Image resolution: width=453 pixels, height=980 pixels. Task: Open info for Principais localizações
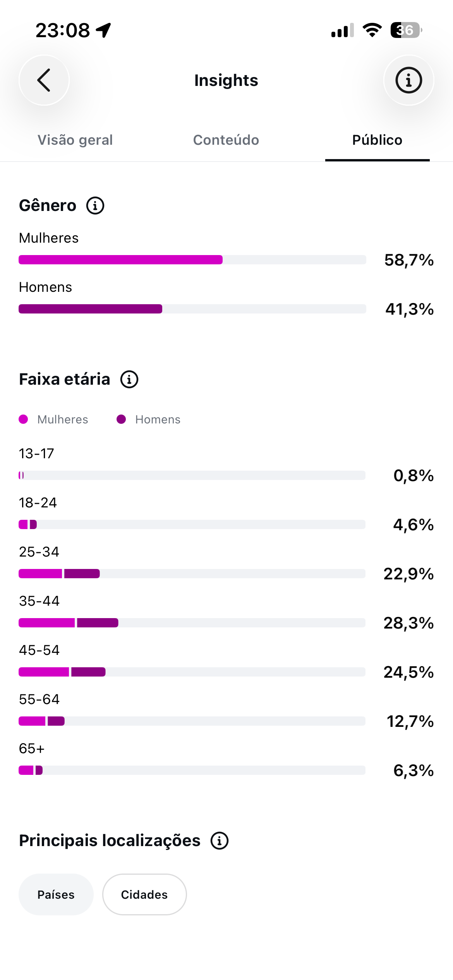click(220, 841)
